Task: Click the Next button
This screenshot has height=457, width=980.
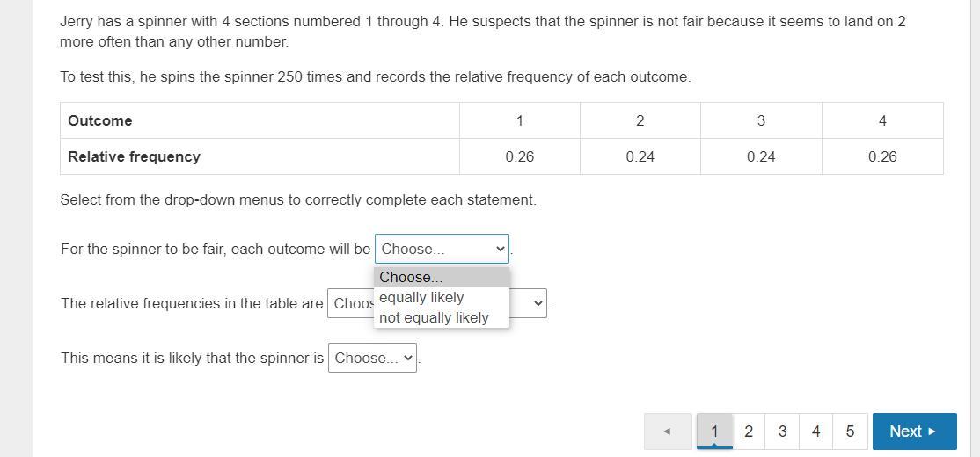Action: (x=914, y=432)
